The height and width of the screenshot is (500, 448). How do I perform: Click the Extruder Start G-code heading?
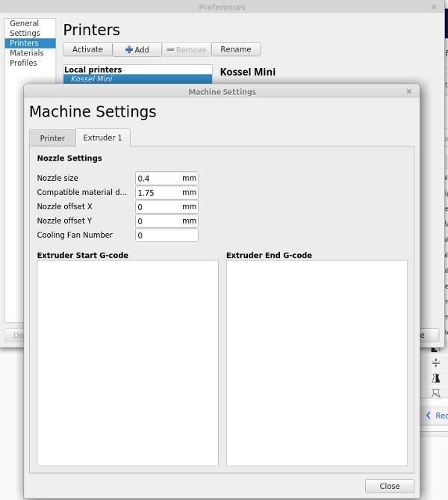[x=83, y=255]
